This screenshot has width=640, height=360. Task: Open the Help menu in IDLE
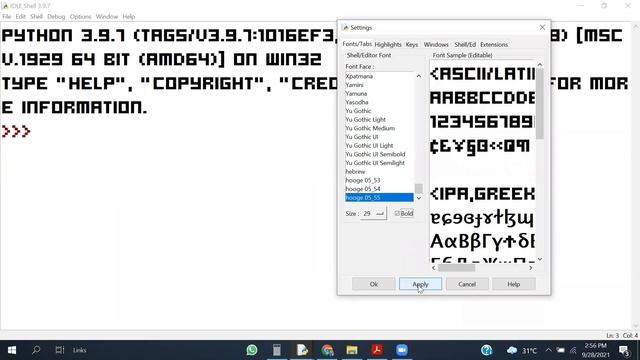129,17
